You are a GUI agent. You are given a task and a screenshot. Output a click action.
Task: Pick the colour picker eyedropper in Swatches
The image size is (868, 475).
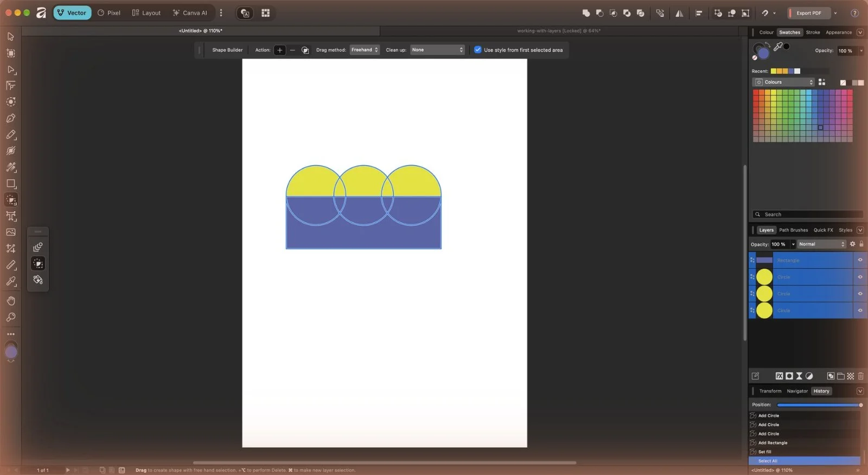pos(778,47)
